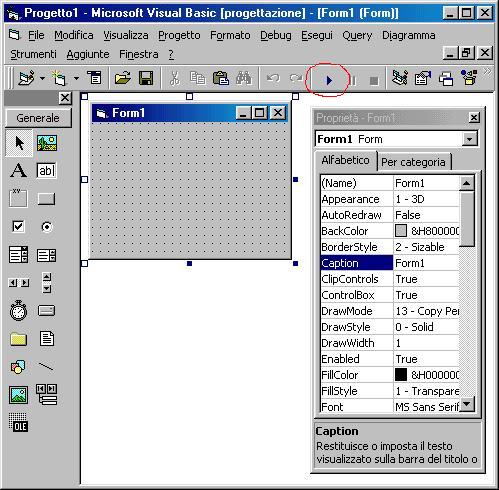
Task: Click the Open Project folder icon
Action: pos(122,78)
